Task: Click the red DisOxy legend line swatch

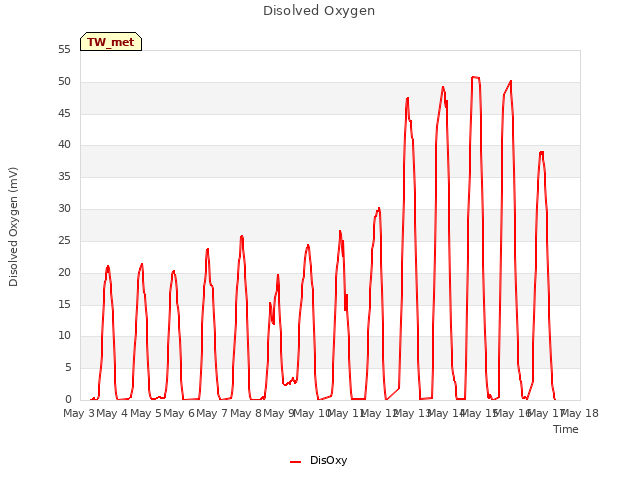Action: pos(296,462)
